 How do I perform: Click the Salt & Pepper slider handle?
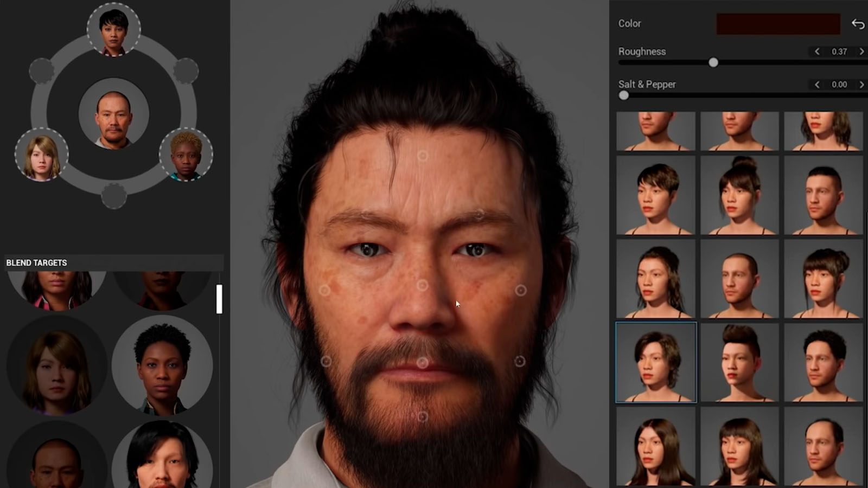pos(624,95)
